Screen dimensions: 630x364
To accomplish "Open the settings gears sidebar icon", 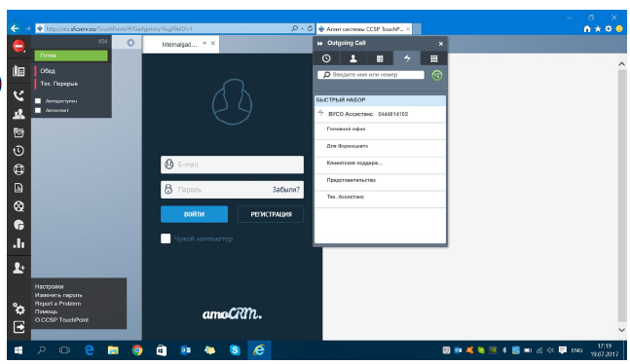I will pos(19,309).
